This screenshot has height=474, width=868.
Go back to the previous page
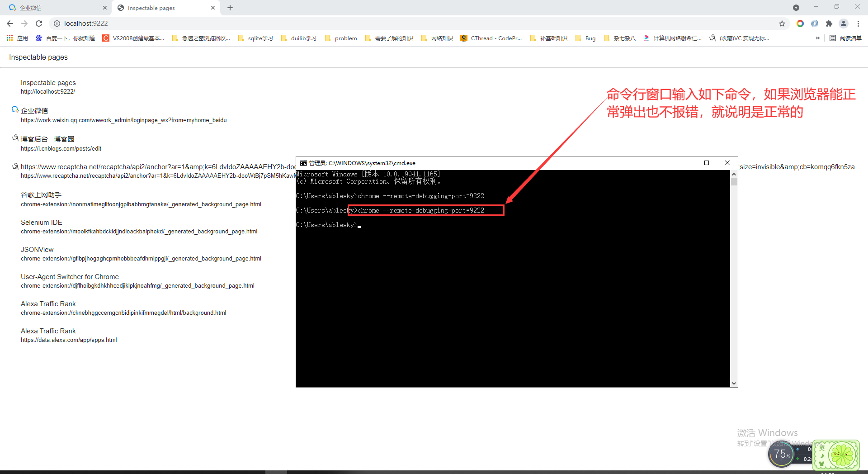10,24
